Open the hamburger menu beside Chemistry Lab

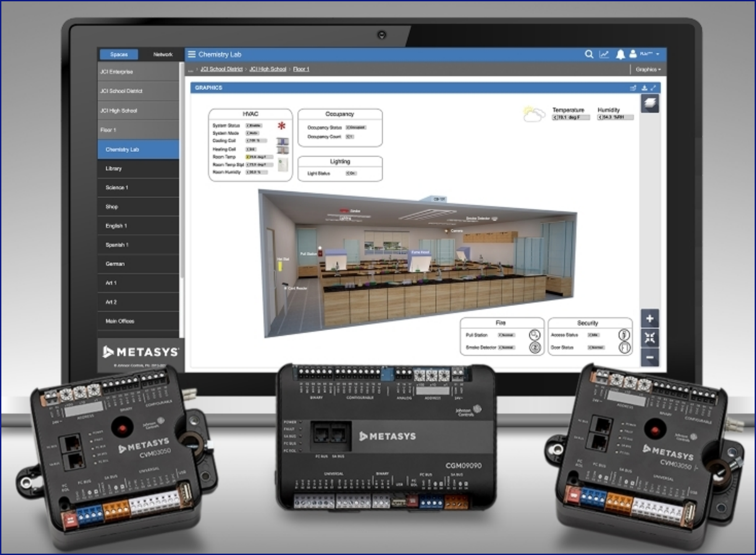tap(192, 54)
